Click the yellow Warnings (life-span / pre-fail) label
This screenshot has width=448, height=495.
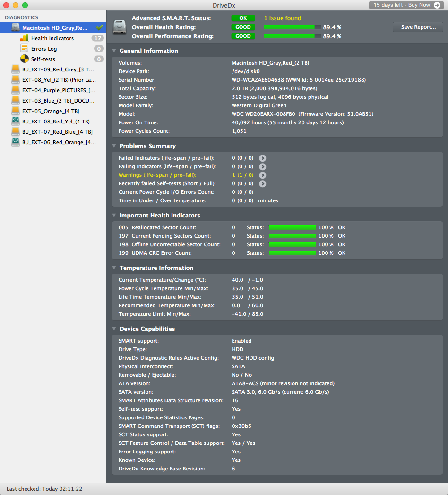click(x=157, y=175)
